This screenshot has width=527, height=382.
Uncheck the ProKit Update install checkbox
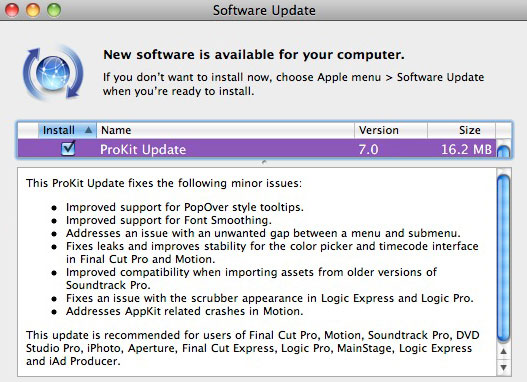(68, 148)
